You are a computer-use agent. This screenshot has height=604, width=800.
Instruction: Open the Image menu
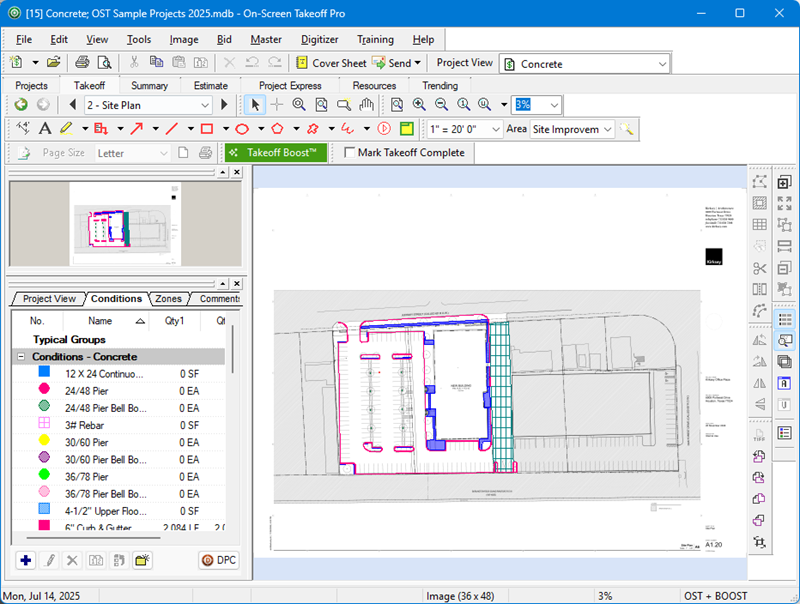click(x=184, y=39)
